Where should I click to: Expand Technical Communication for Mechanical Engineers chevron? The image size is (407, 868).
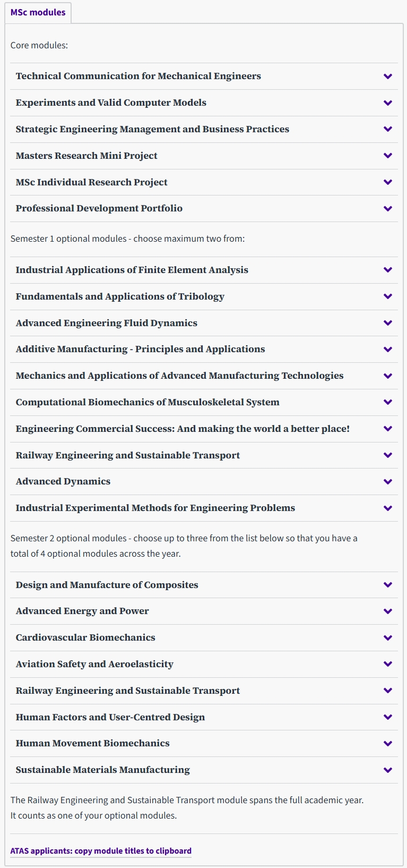[388, 76]
